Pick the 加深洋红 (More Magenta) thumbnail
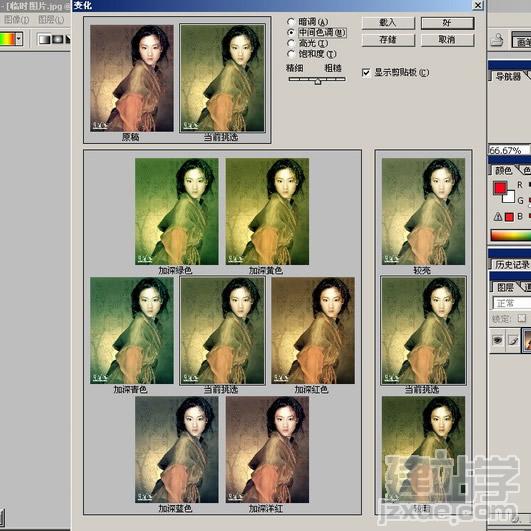Viewport: 531px width, 531px height. (267, 449)
